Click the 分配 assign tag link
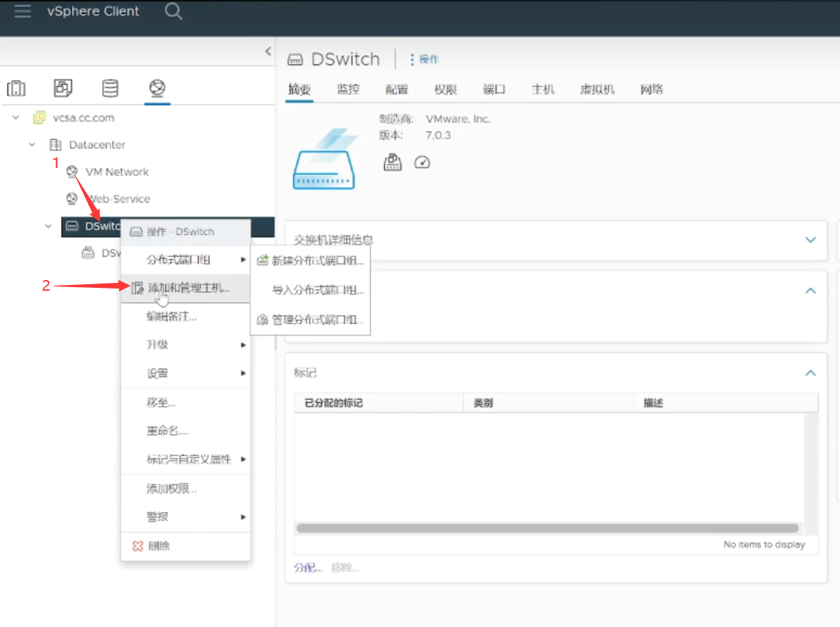Screen dimensions: 840x627 click(x=308, y=568)
